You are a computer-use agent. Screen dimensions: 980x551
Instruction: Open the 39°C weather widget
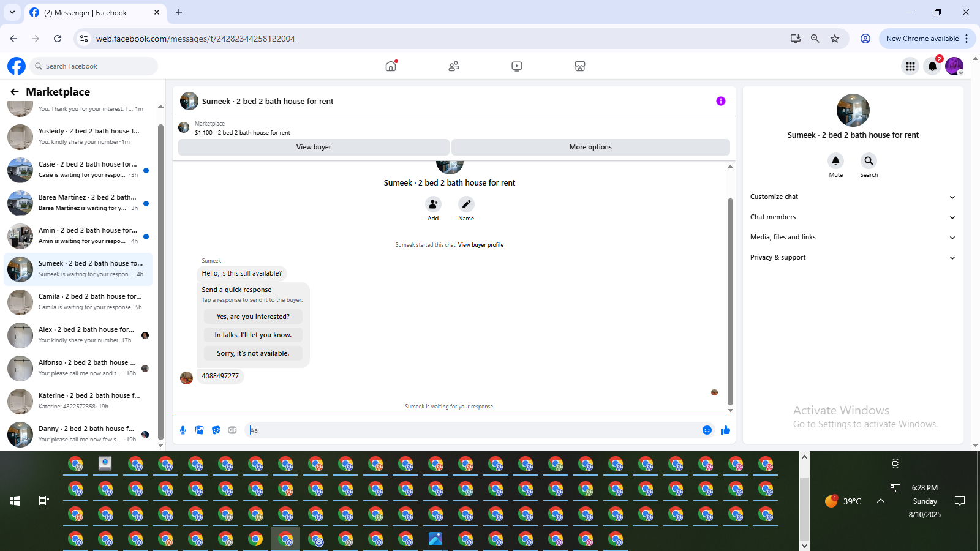click(843, 501)
